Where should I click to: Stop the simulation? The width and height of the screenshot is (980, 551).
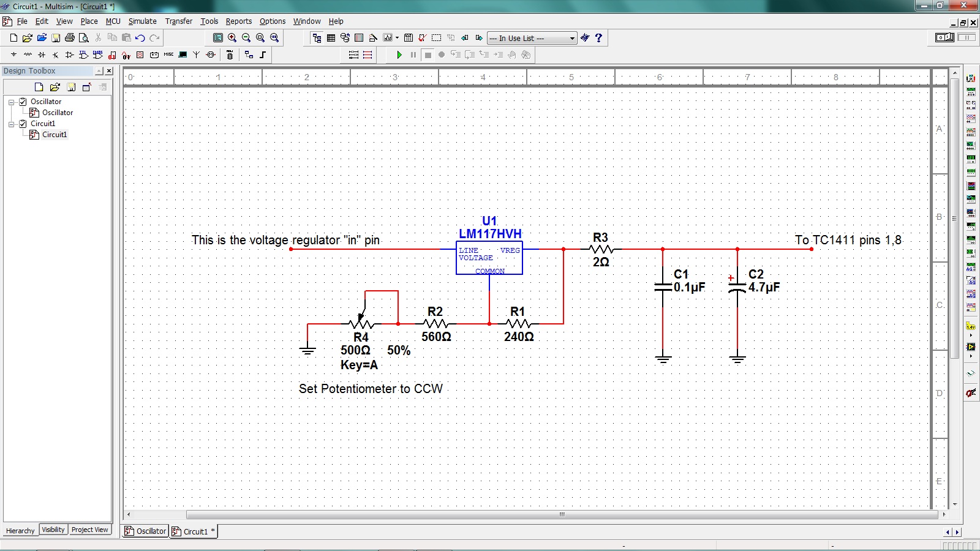(x=428, y=54)
